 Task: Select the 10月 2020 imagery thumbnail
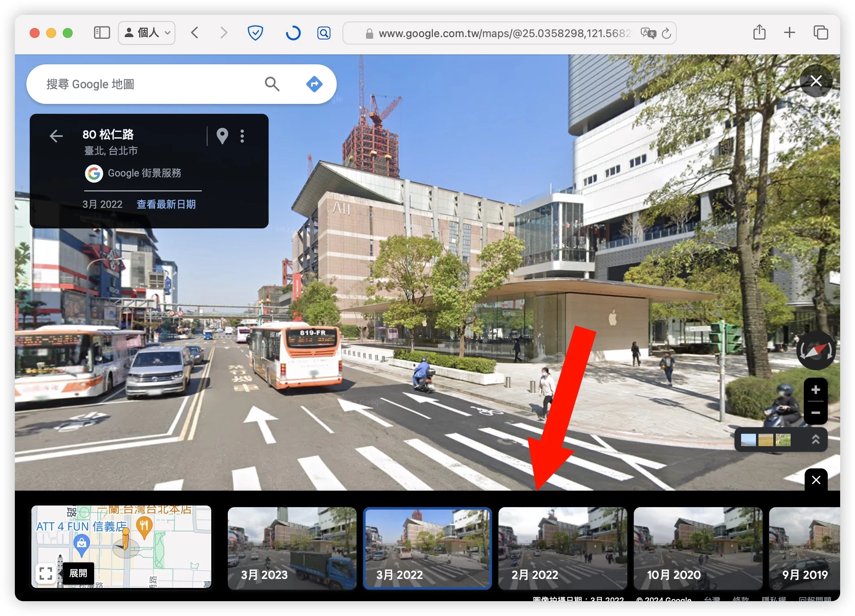tap(698, 548)
